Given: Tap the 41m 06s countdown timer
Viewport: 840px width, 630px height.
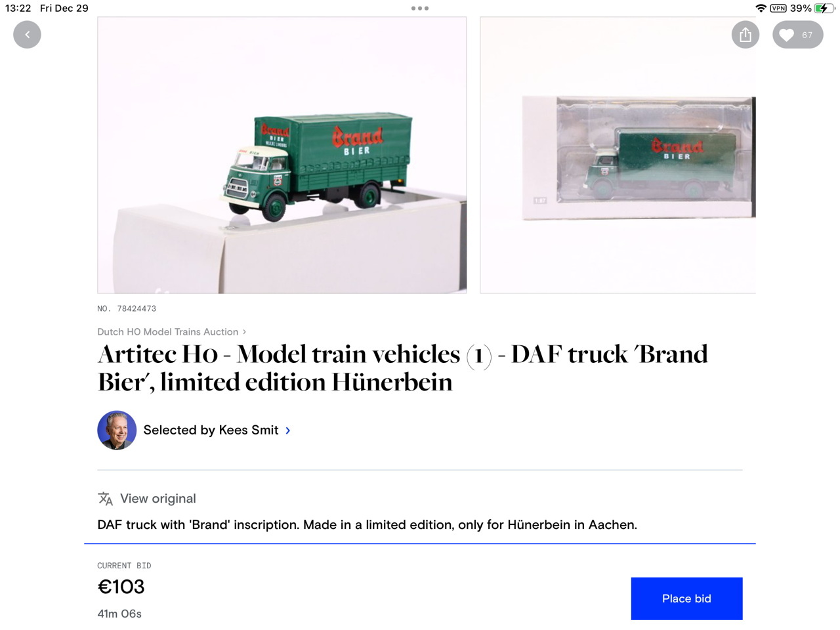Looking at the screenshot, I should pos(119,614).
